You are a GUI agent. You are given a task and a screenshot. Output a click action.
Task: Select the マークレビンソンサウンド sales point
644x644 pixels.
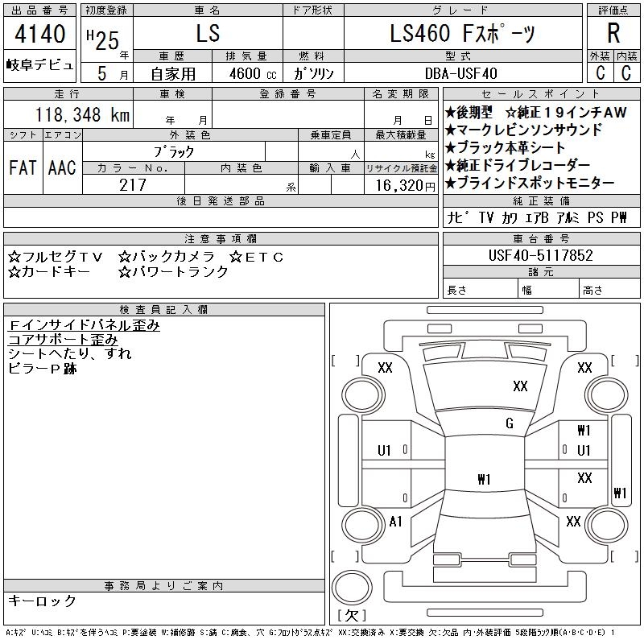pyautogui.click(x=523, y=130)
